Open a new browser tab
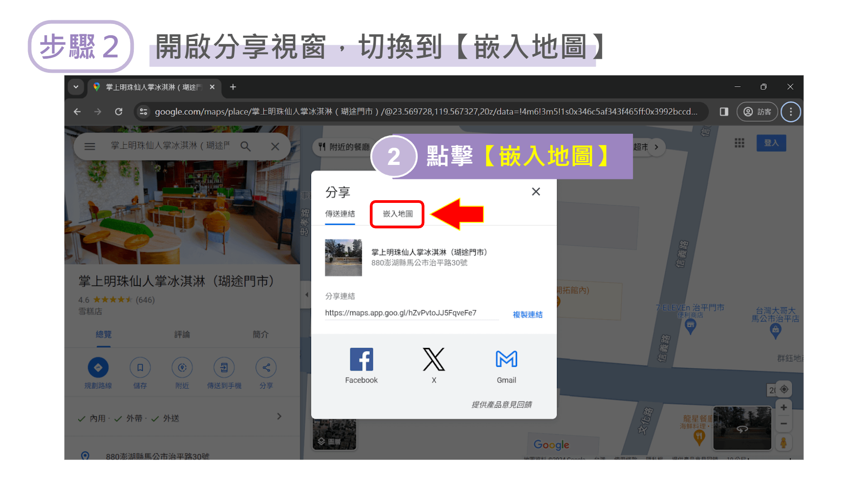Screen dimensions: 868x488 pos(233,87)
